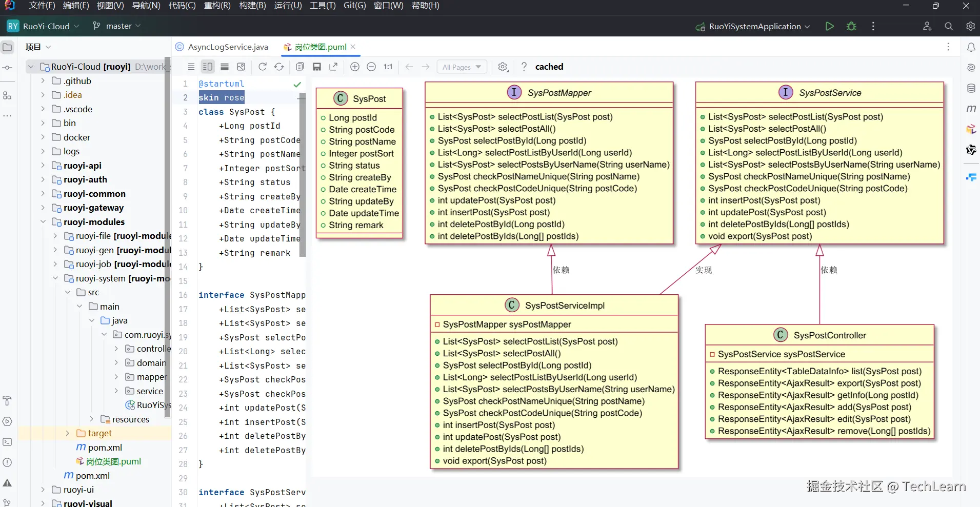The height and width of the screenshot is (507, 980).
Task: Reset zoom to actual size with the 1:1 button
Action: pos(388,67)
